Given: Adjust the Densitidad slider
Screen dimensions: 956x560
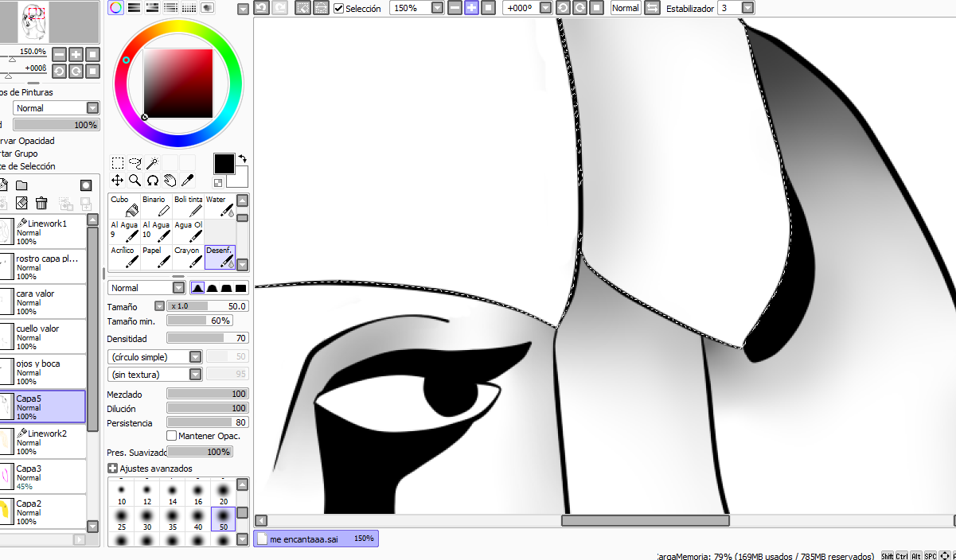Looking at the screenshot, I should tap(208, 338).
